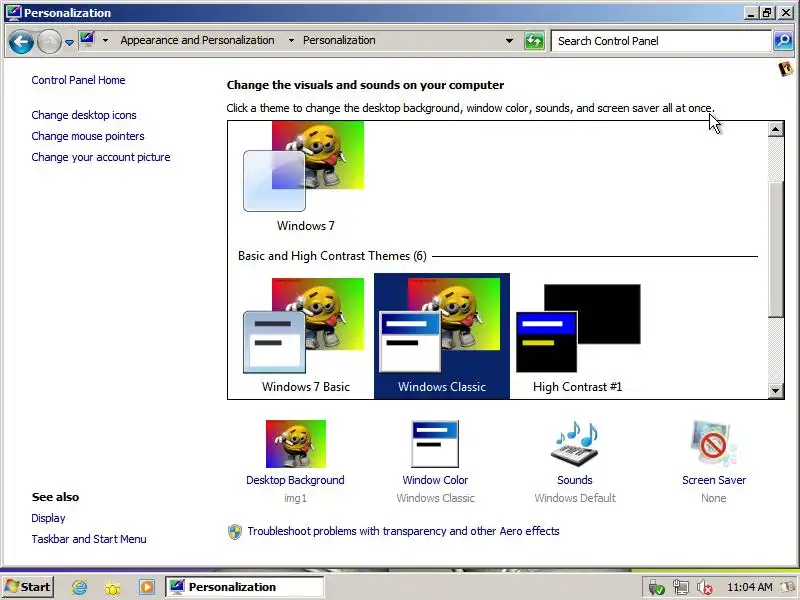Viewport: 800px width, 600px height.
Task: Click the tray icon right of the clock
Action: click(788, 588)
